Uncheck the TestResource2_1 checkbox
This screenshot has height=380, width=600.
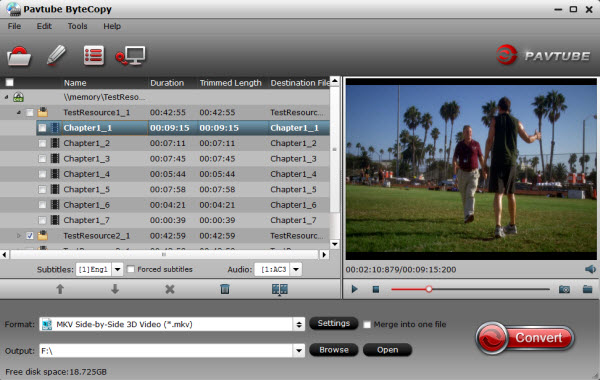point(30,236)
